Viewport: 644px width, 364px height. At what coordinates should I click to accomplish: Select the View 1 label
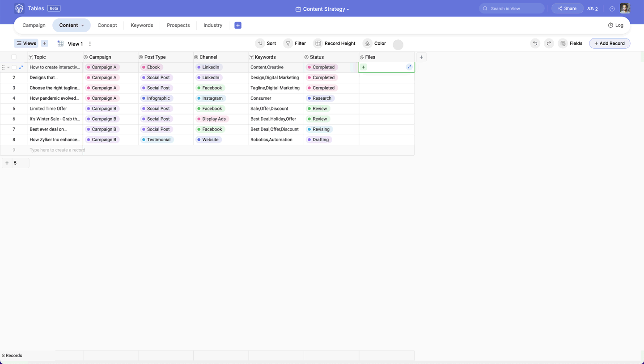(75, 44)
